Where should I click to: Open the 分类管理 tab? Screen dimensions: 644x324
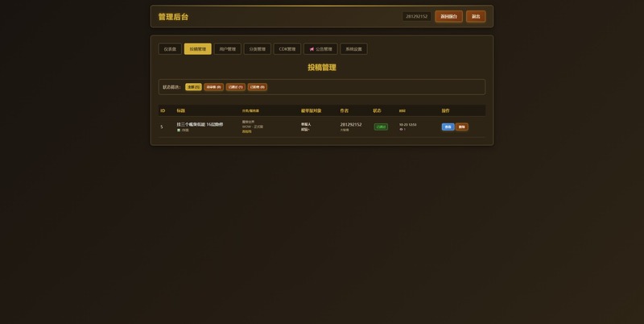click(257, 49)
